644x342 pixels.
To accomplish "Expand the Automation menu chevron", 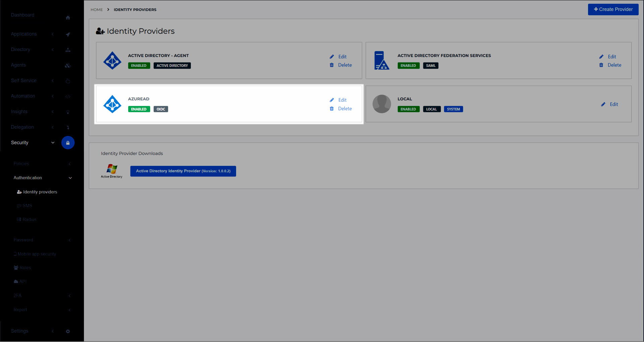I will pos(53,96).
